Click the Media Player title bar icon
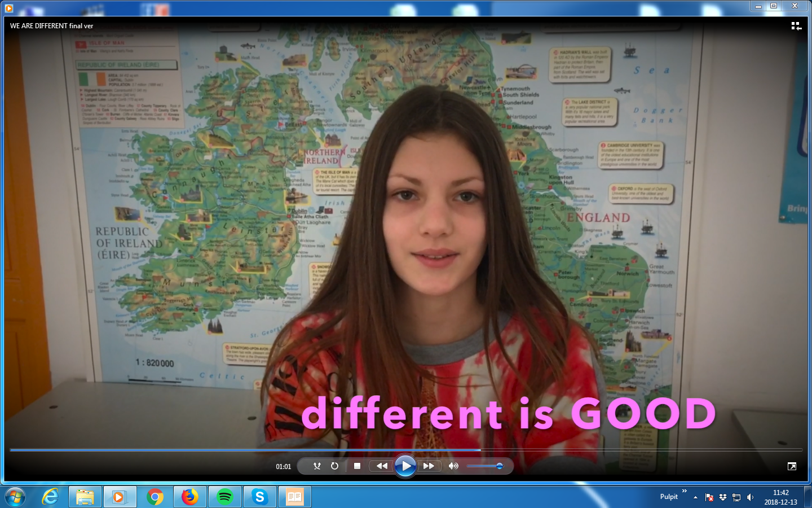The height and width of the screenshot is (508, 812). click(8, 8)
